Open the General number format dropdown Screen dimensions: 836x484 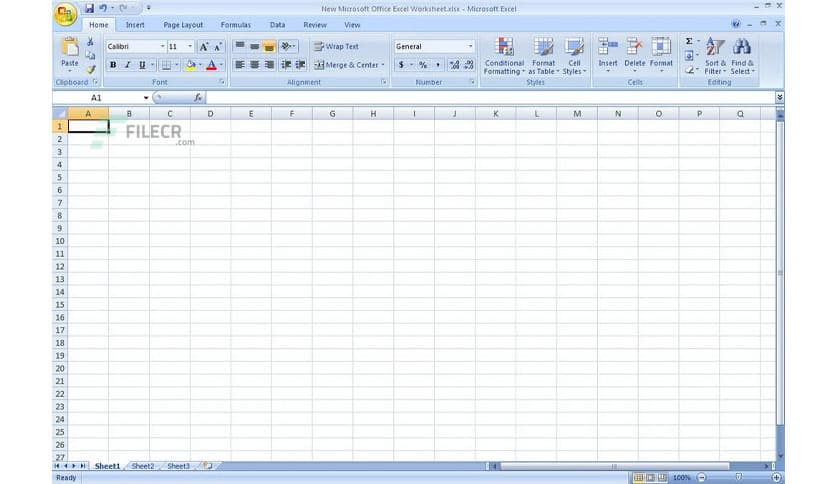click(470, 47)
